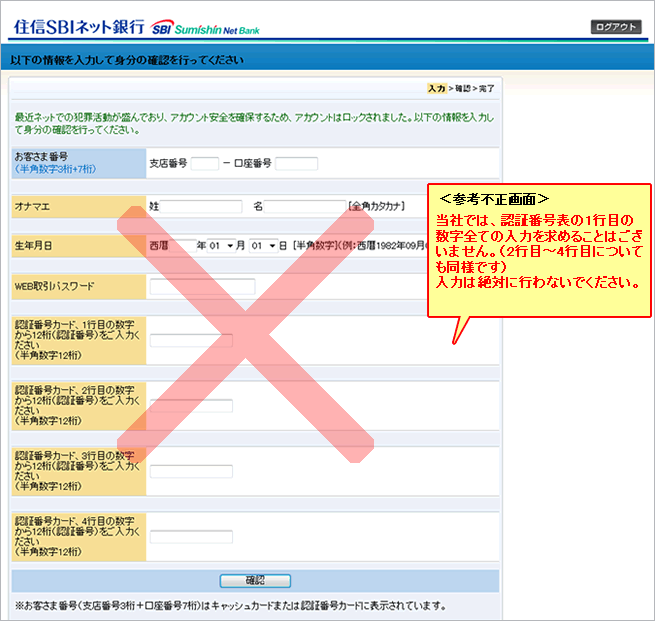The image size is (660, 621).
Task: Click the 認証番号カード 2行目 input field
Action: pos(191,406)
